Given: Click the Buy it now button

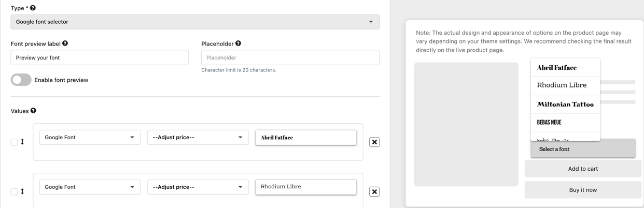Looking at the screenshot, I should pos(583,190).
